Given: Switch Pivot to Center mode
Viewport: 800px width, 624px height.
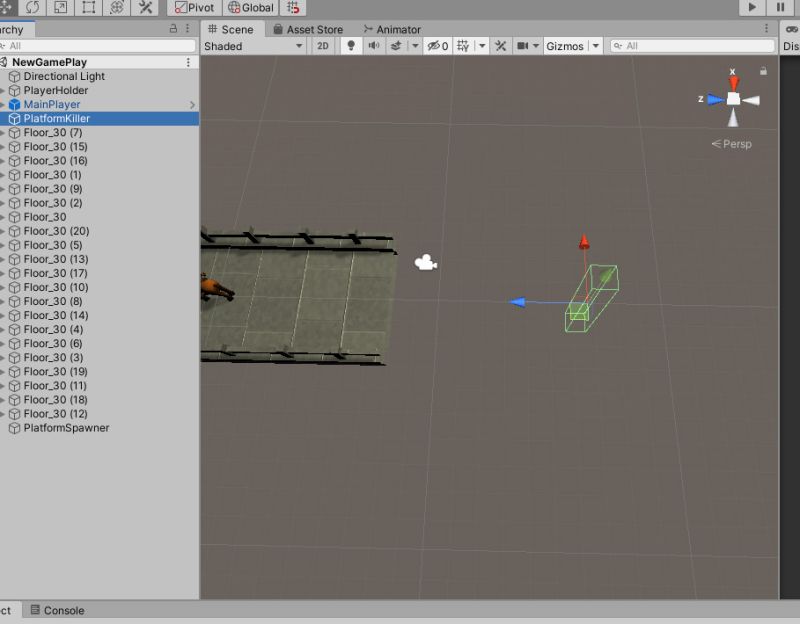Looking at the screenshot, I should coord(195,8).
